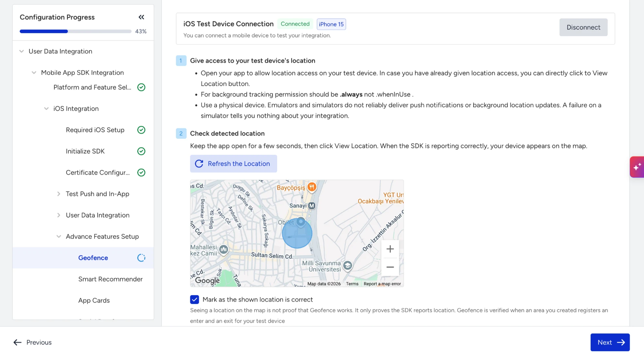Open the Required iOS Setup step
This screenshot has height=358, width=644.
pyautogui.click(x=95, y=130)
